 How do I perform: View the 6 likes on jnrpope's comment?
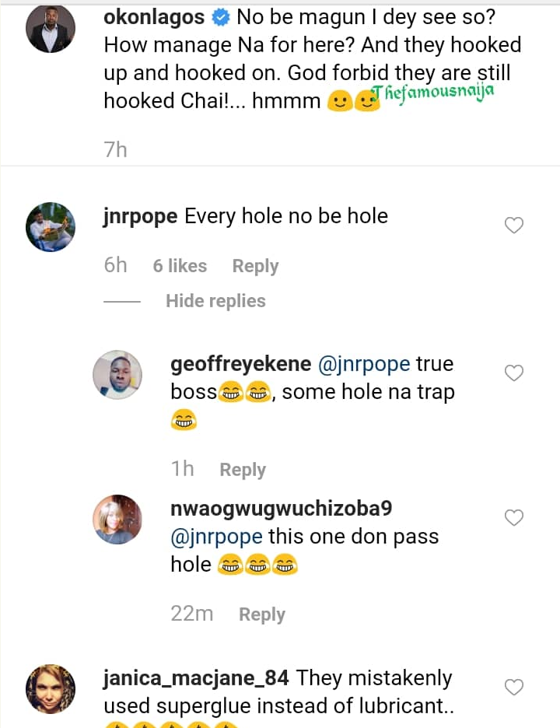tap(180, 266)
